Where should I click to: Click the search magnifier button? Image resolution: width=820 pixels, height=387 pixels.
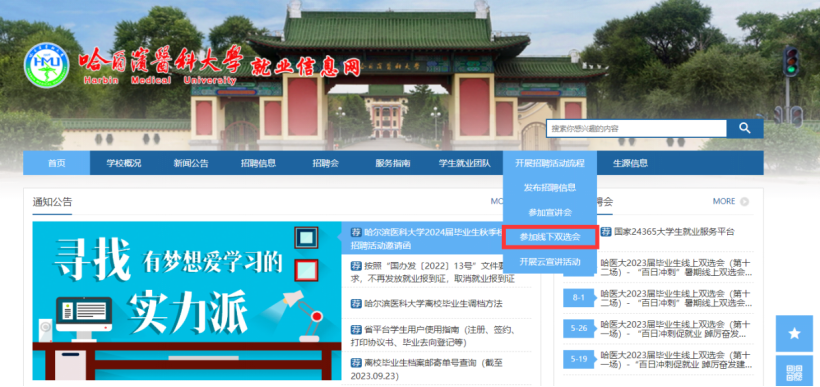pyautogui.click(x=745, y=128)
